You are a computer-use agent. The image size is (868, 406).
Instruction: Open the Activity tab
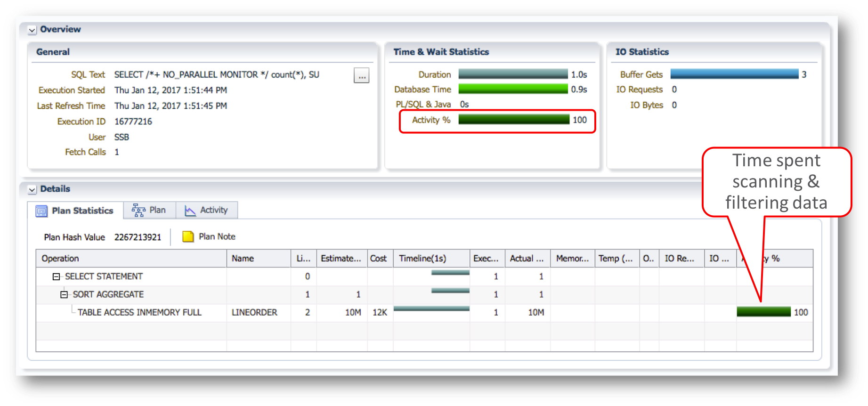(207, 210)
